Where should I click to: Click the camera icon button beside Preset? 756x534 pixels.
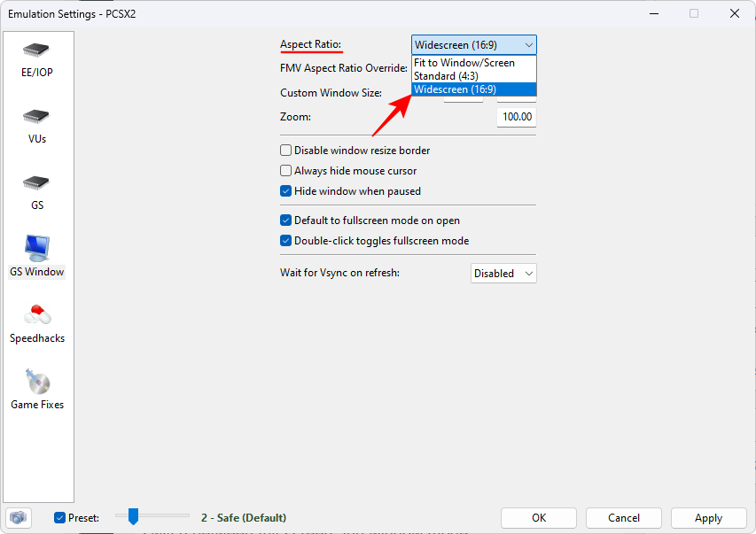(19, 517)
